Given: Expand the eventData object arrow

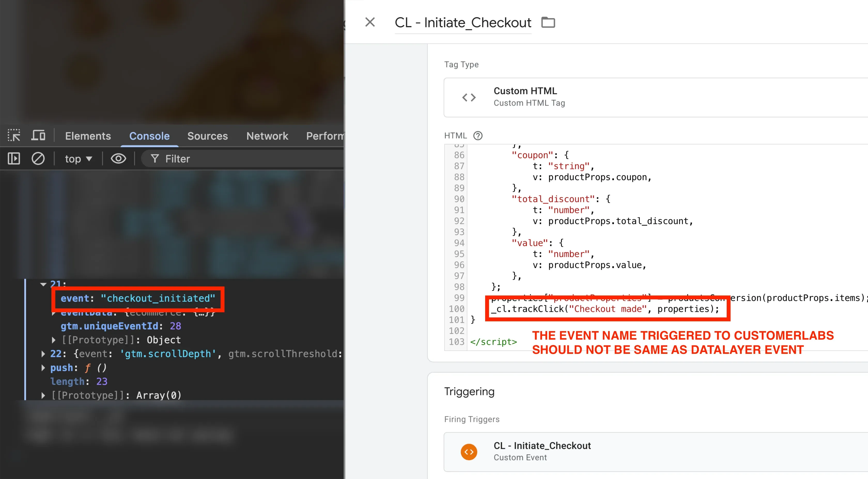Looking at the screenshot, I should 53,313.
